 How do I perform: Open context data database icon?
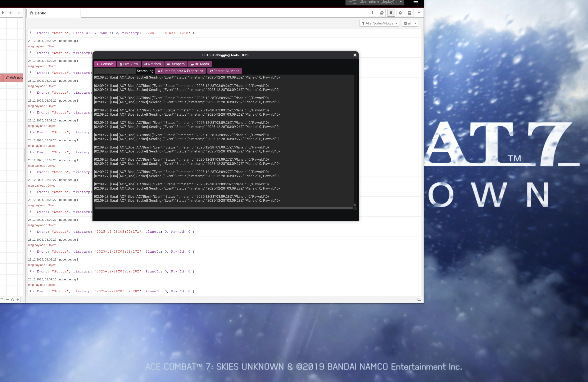click(x=410, y=13)
